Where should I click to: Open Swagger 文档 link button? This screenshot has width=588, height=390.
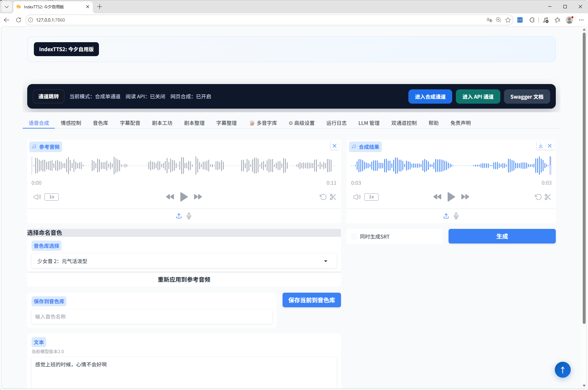click(x=527, y=97)
